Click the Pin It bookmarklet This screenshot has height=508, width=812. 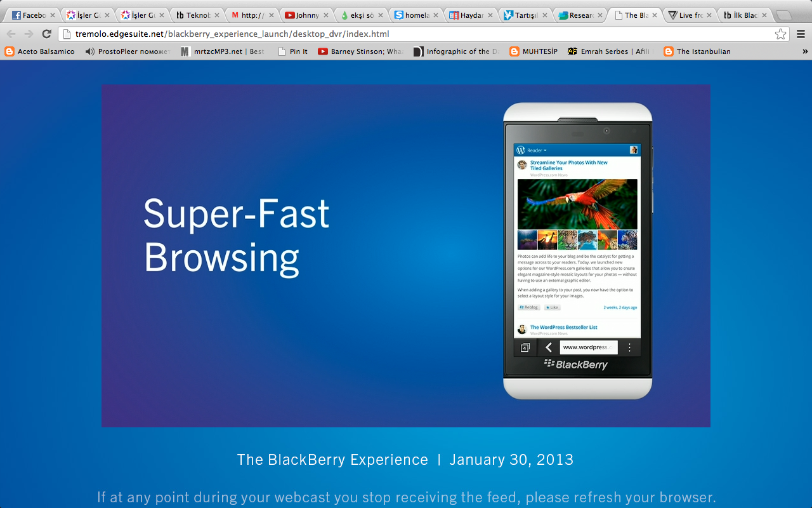(x=293, y=51)
